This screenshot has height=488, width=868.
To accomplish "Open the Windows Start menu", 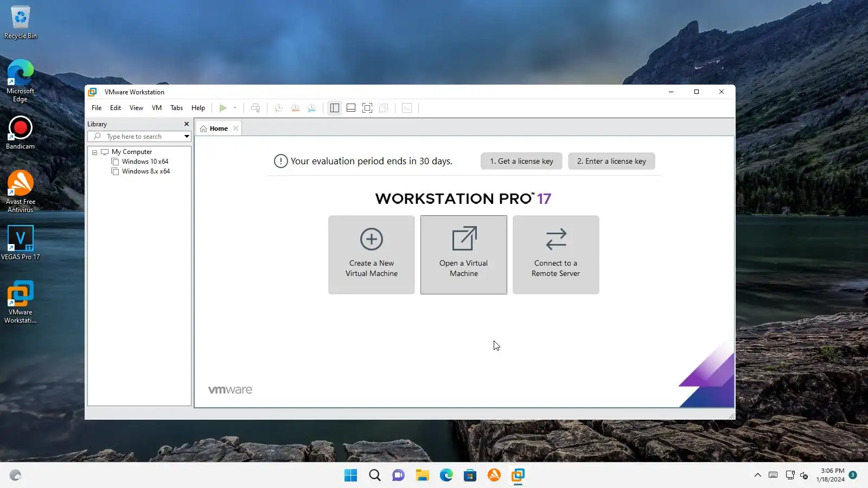I will [x=351, y=476].
